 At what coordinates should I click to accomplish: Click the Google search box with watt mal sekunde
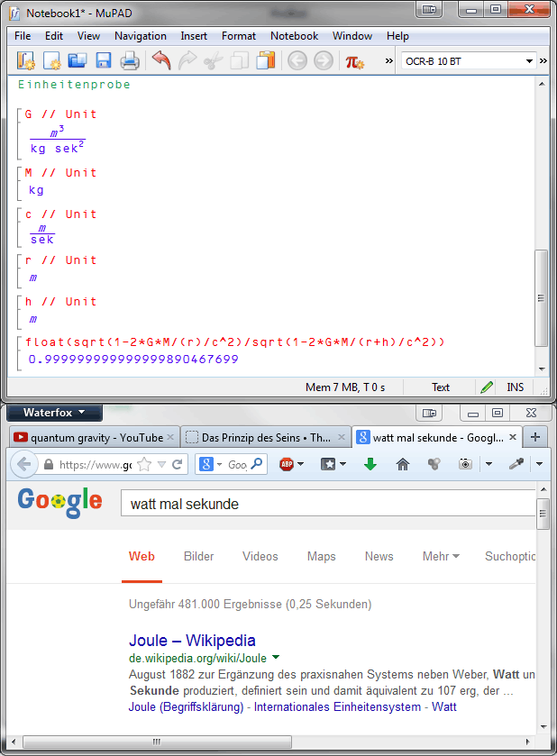324,504
